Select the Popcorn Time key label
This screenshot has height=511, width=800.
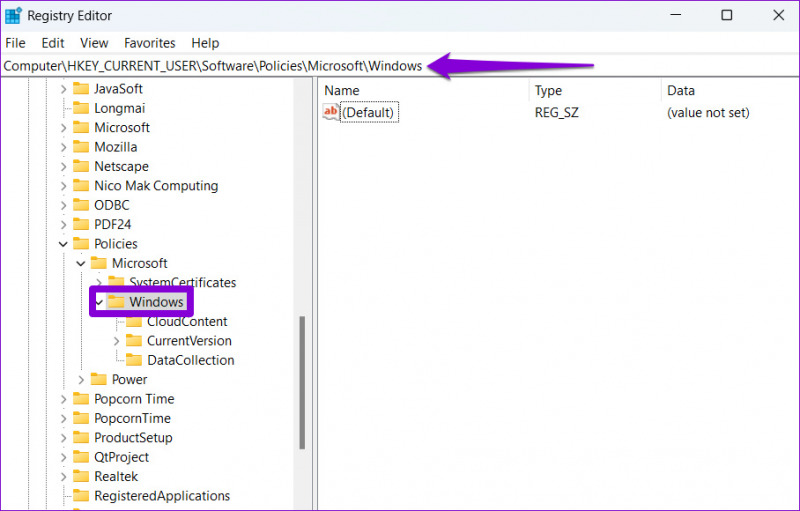pyautogui.click(x=134, y=399)
